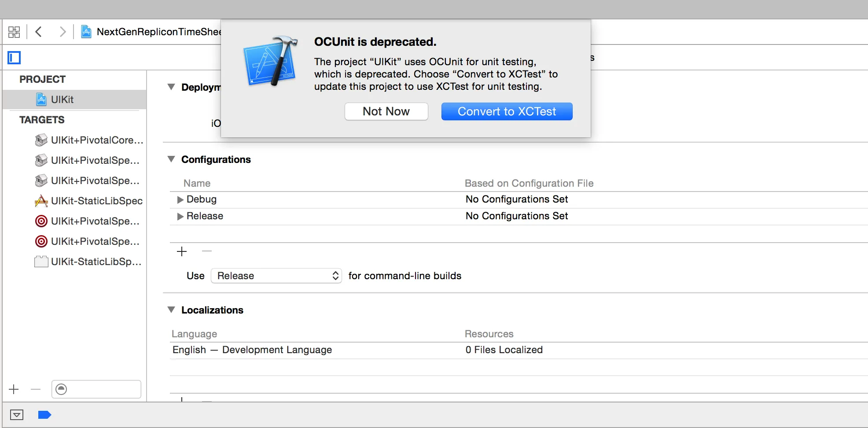Image resolution: width=868 pixels, height=428 pixels.
Task: Open the related items grid icon
Action: coord(14,32)
